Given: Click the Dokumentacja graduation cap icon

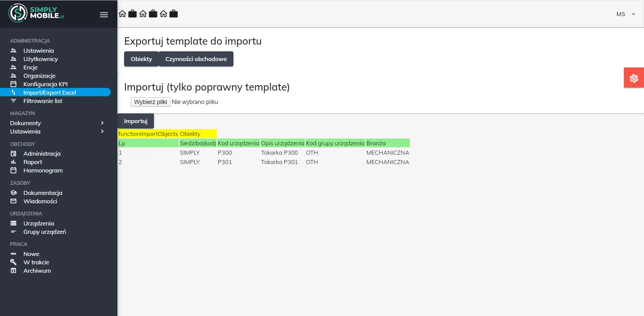Looking at the screenshot, I should pos(13,193).
